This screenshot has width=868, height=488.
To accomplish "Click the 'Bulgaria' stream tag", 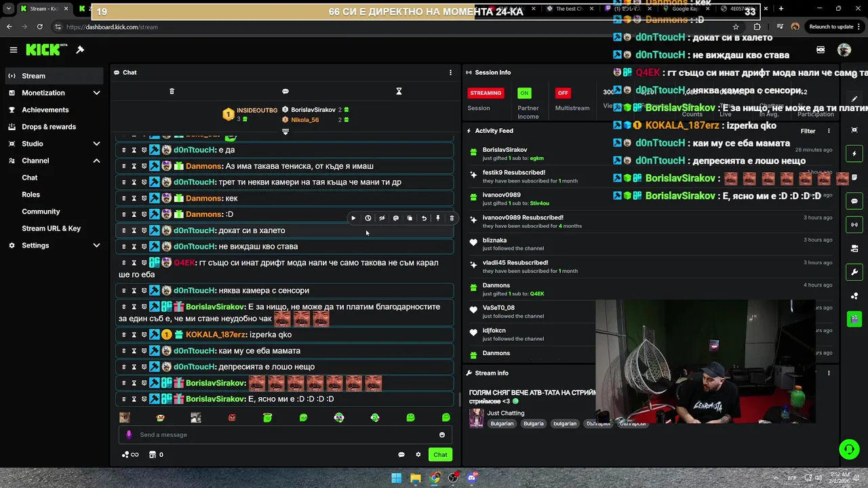I will [534, 424].
